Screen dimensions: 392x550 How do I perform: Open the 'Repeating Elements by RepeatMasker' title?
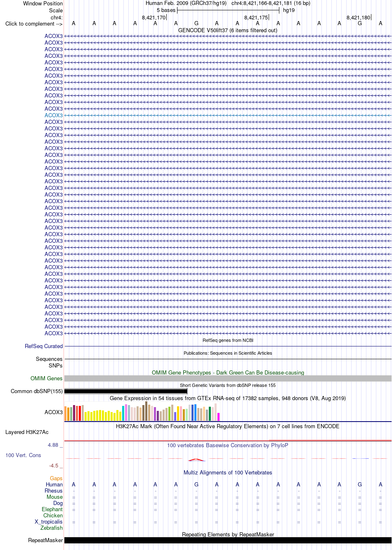coord(228,534)
